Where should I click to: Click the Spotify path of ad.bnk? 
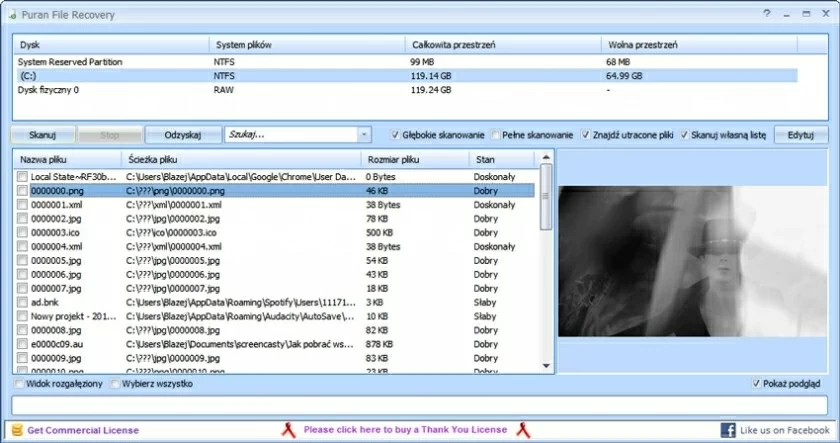241,302
